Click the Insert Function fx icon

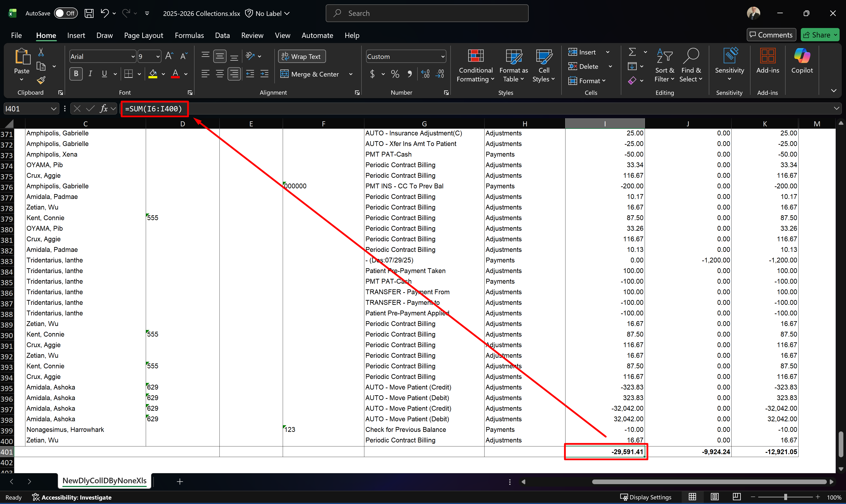pyautogui.click(x=103, y=109)
